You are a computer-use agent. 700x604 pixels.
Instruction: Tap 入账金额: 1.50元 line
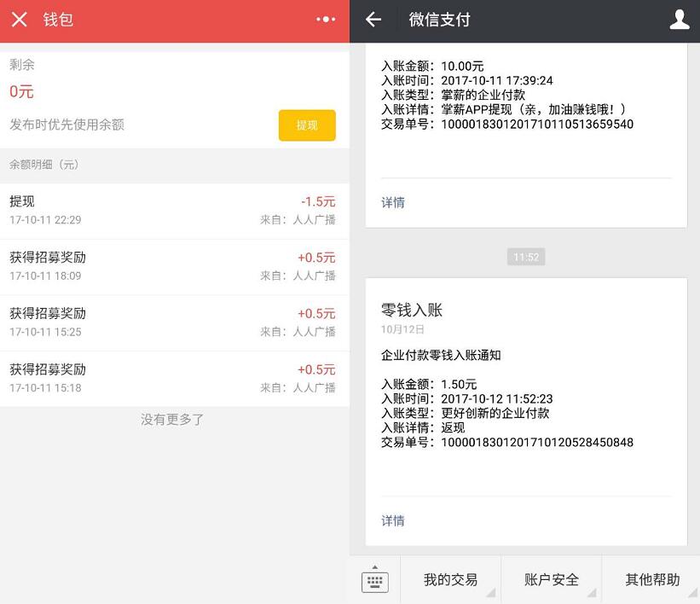pyautogui.click(x=429, y=384)
